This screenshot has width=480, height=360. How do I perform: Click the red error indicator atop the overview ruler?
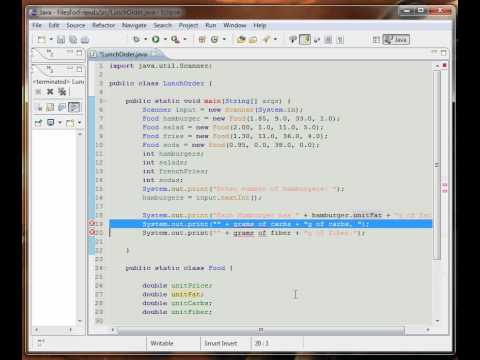[x=444, y=66]
